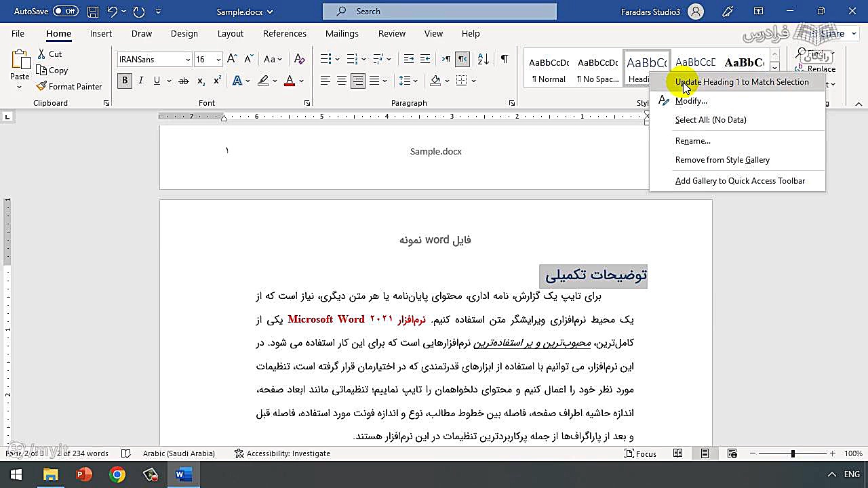868x488 pixels.
Task: Copy the selection to clipboard
Action: 52,70
